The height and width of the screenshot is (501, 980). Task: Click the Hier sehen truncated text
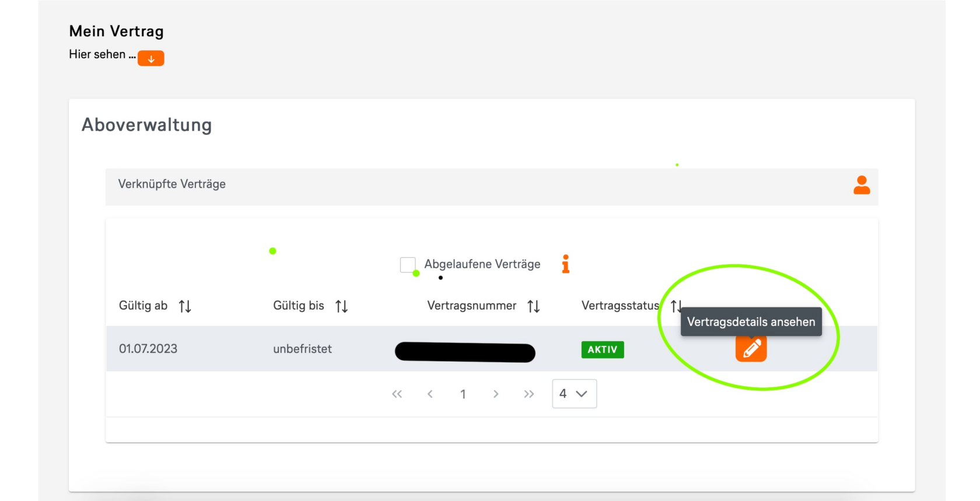point(102,54)
